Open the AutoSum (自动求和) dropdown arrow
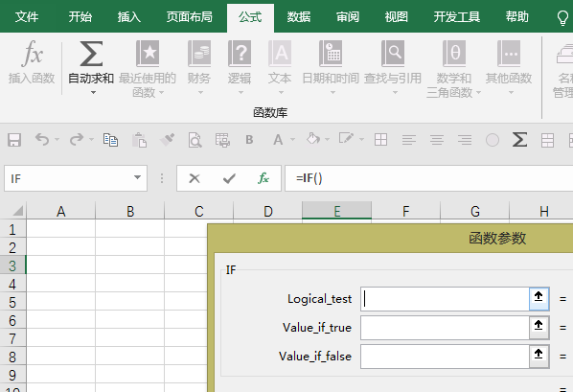Screen dimensions: 573x392 94,93
